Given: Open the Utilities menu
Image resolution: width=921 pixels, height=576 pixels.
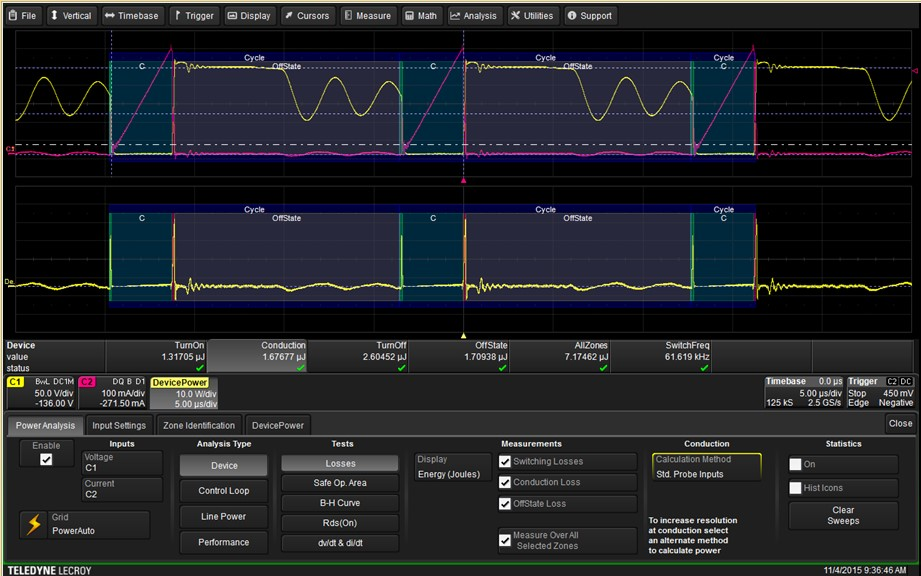Looking at the screenshot, I should point(533,16).
